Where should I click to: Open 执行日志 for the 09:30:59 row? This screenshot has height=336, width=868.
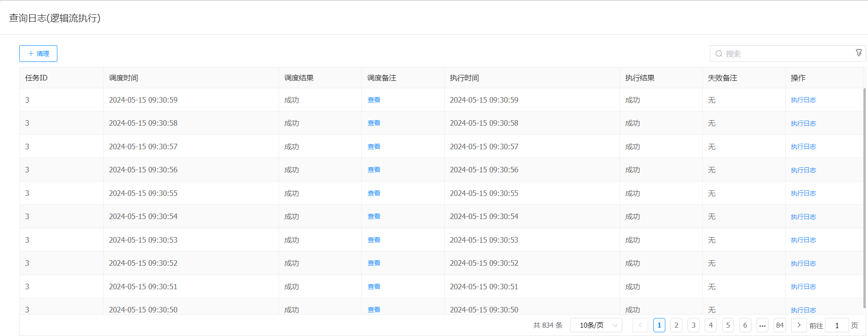coord(803,100)
